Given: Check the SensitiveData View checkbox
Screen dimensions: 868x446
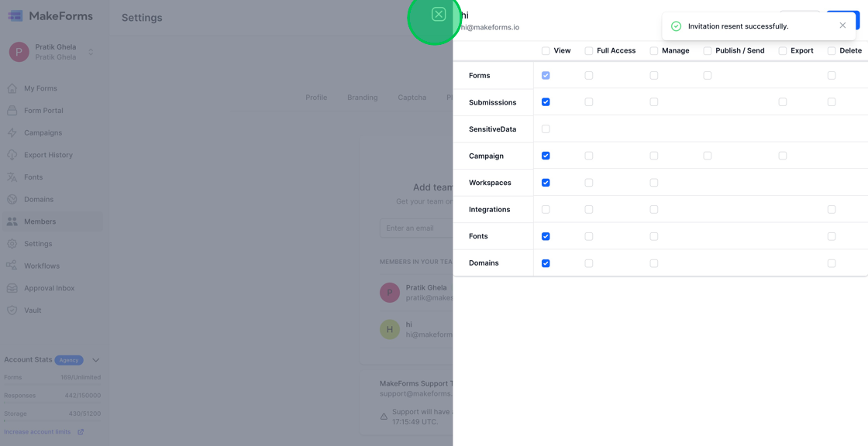Looking at the screenshot, I should (546, 129).
